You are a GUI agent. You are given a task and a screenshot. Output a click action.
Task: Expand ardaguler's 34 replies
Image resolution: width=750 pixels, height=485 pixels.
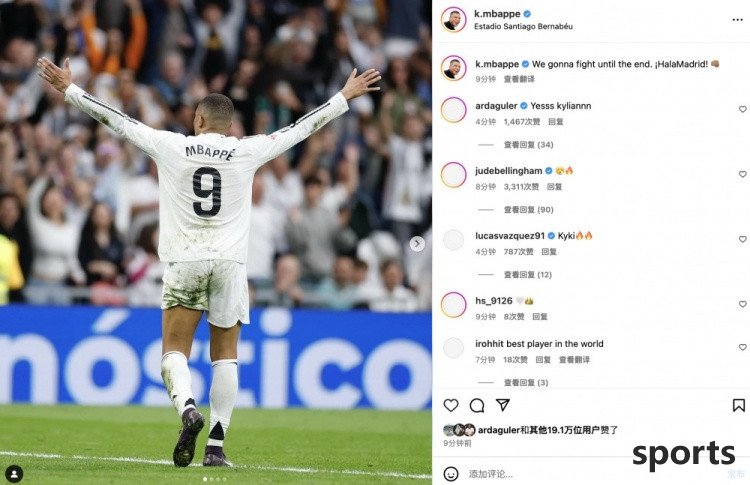528,144
